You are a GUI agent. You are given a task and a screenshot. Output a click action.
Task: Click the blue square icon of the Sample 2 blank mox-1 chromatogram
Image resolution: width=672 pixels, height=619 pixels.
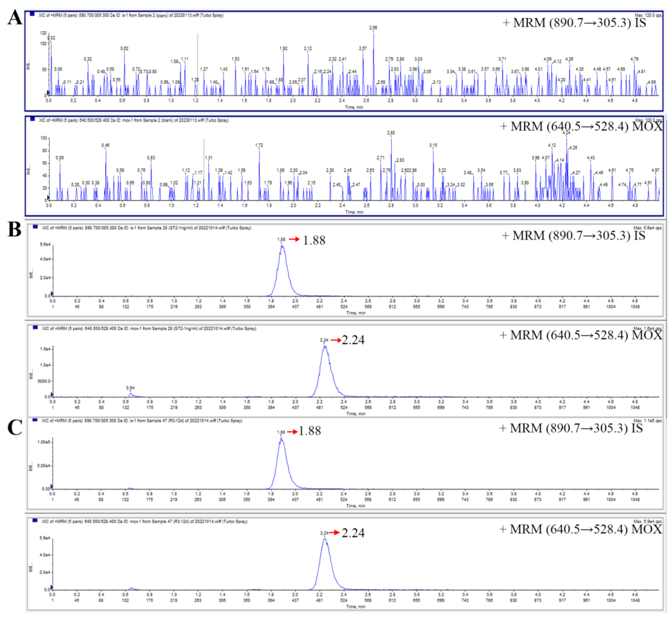pyautogui.click(x=32, y=119)
